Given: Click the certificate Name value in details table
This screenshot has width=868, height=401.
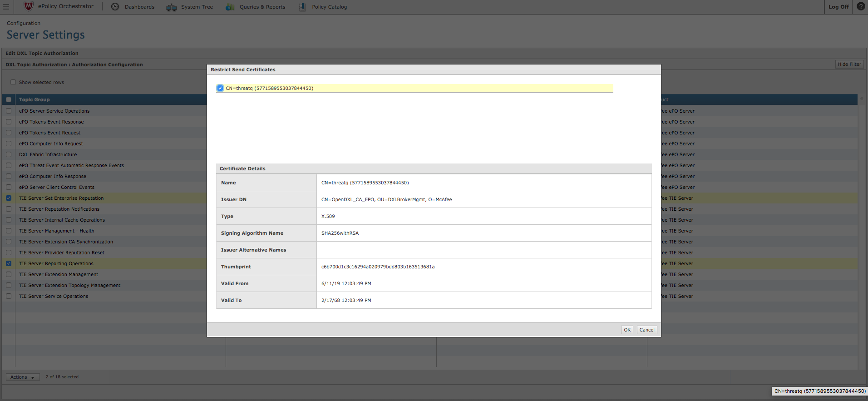Looking at the screenshot, I should click(365, 183).
